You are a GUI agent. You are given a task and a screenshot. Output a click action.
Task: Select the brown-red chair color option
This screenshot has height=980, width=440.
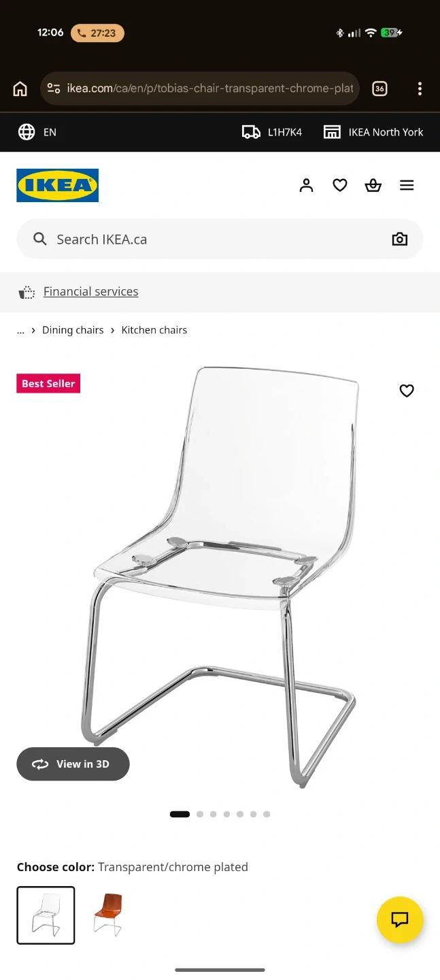point(107,915)
